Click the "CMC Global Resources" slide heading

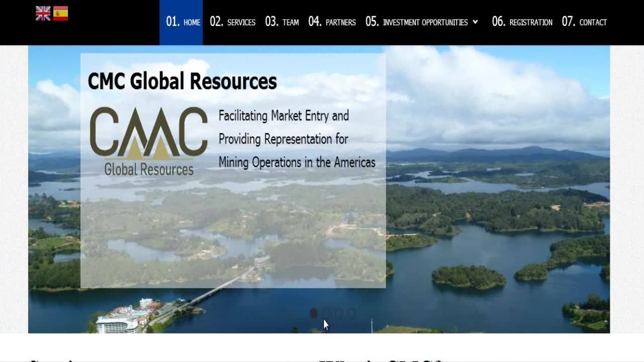click(x=182, y=81)
